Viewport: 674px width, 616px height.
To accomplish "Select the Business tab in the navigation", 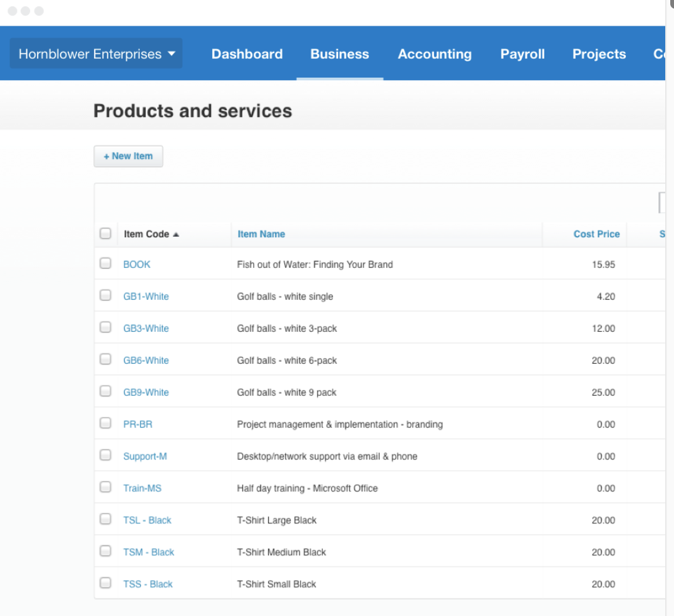I will tap(340, 54).
